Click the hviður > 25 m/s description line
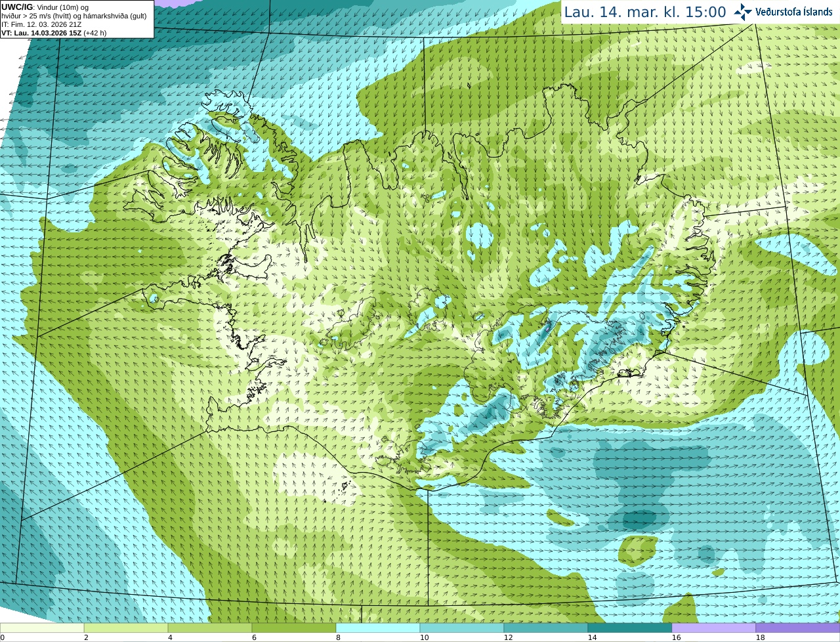 74,16
